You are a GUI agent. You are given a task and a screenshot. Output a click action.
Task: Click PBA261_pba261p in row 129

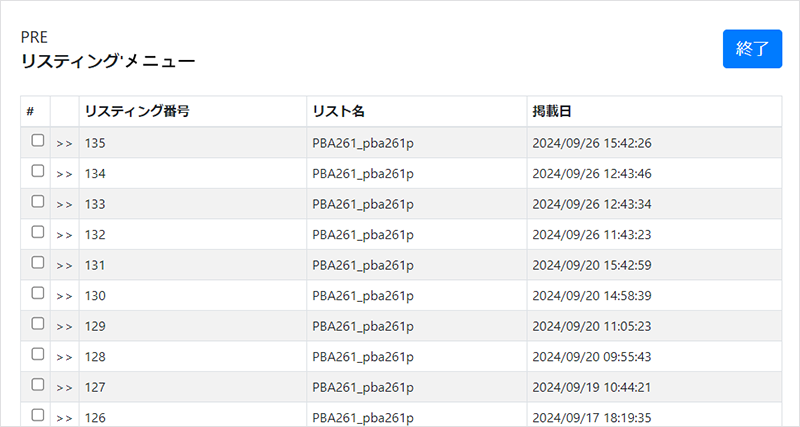click(363, 326)
